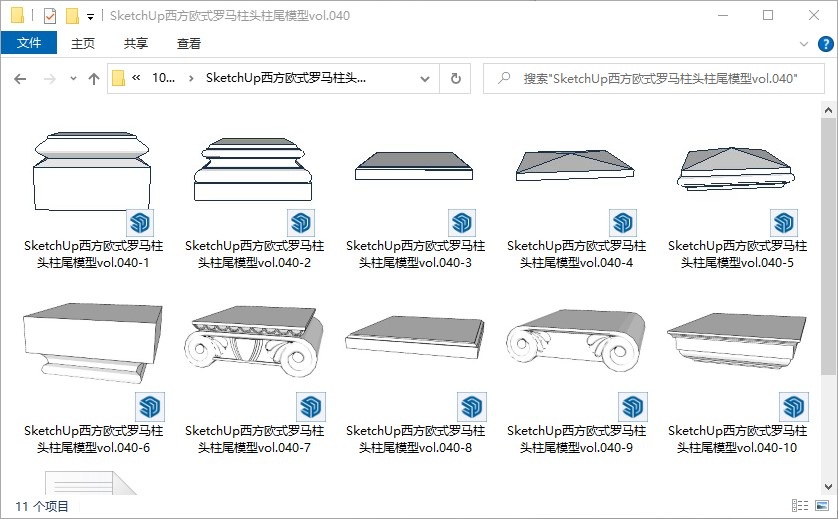Click the file name label vol.040-3
Screen dimensions: 838x519
point(415,254)
